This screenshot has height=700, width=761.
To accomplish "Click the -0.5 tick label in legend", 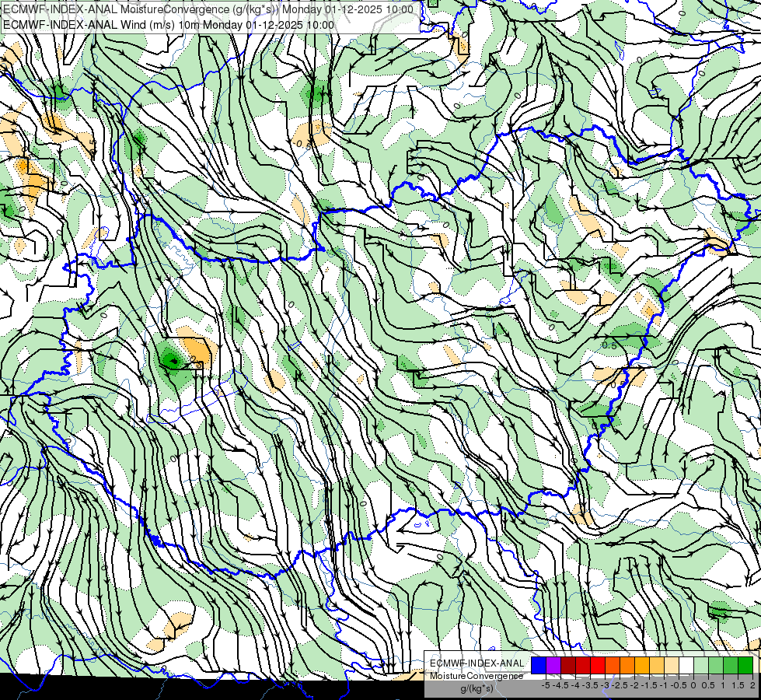I will 679,685.
